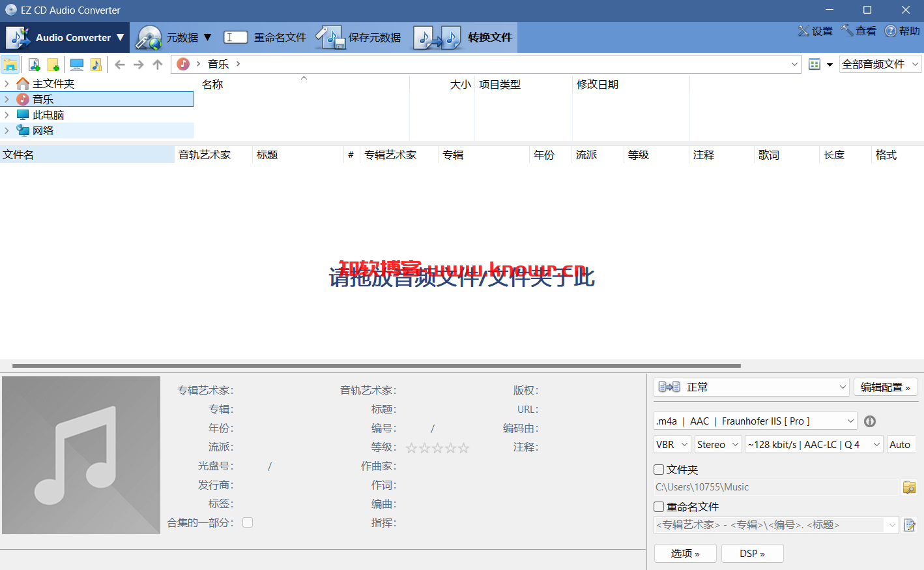Click the 标题 column header
The height and width of the screenshot is (570, 924).
pos(298,155)
